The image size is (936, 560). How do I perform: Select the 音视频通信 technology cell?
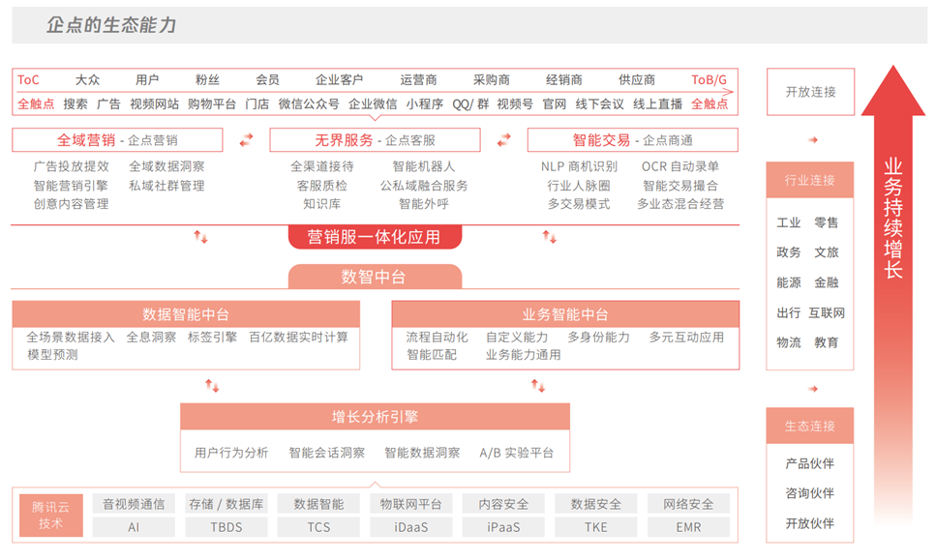pyautogui.click(x=134, y=504)
